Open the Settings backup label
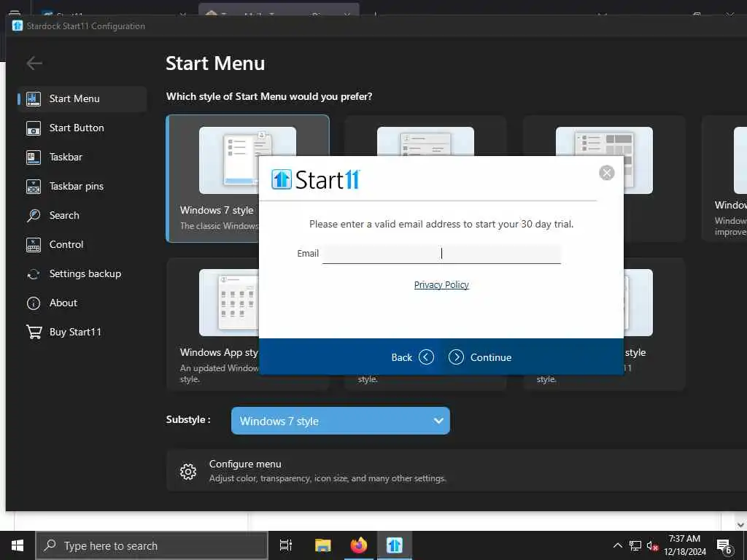 (x=85, y=274)
